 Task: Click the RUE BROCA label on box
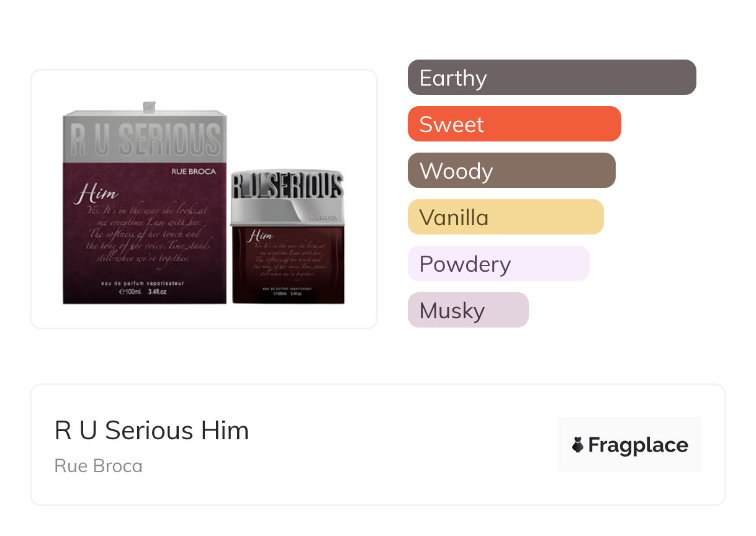click(x=194, y=171)
